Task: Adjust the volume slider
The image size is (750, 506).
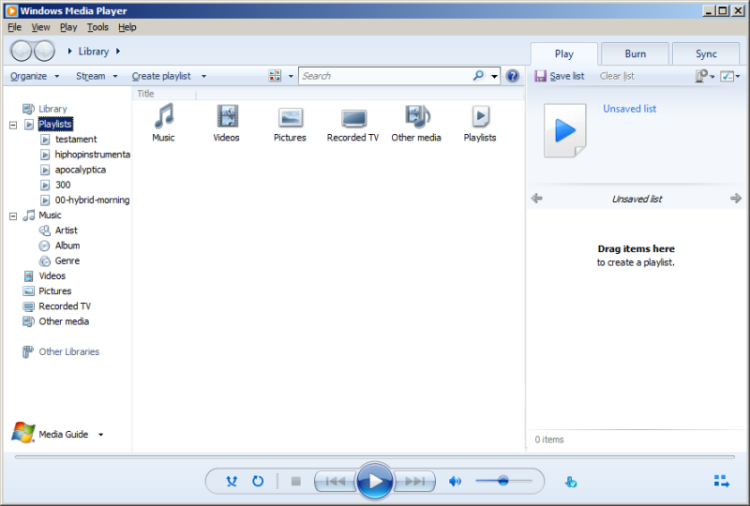Action: [504, 481]
